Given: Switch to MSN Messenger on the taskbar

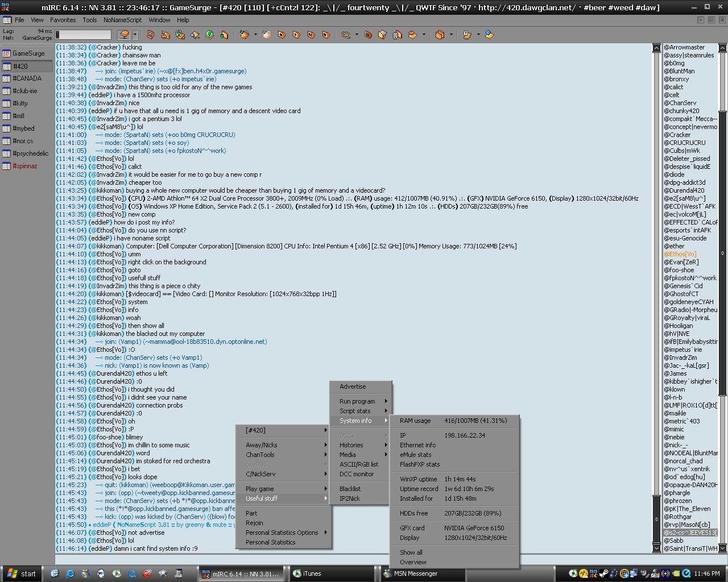Looking at the screenshot, I should [x=415, y=573].
